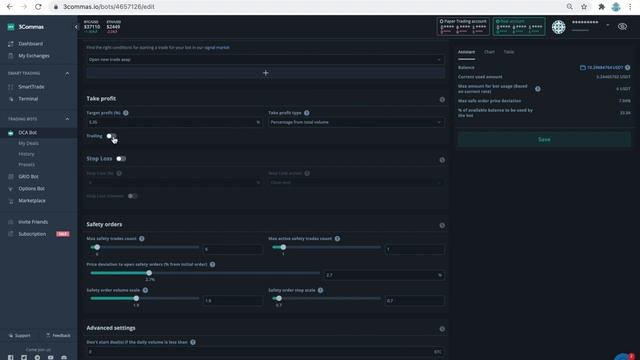Add another deal start condition with plus
This screenshot has height=360, width=640.
click(265, 73)
